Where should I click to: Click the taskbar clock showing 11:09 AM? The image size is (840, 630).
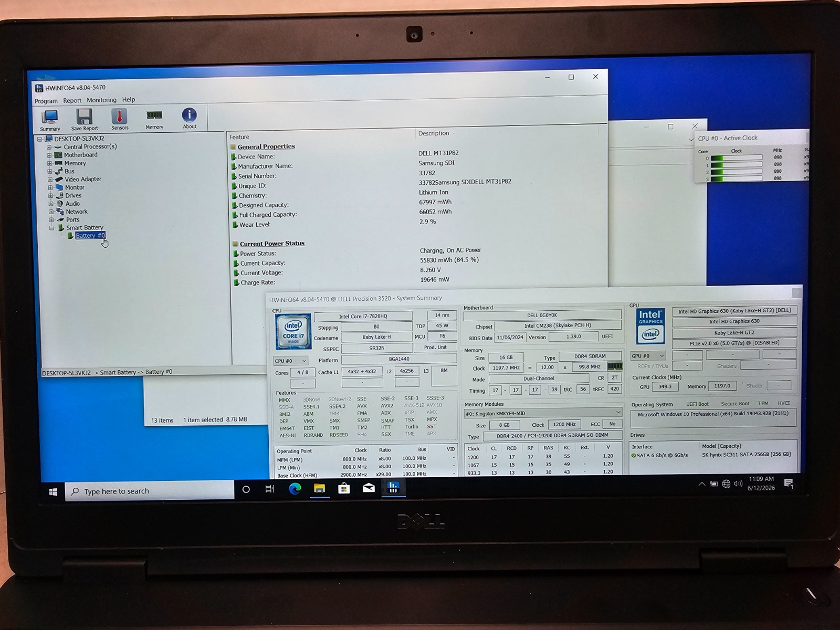[761, 484]
